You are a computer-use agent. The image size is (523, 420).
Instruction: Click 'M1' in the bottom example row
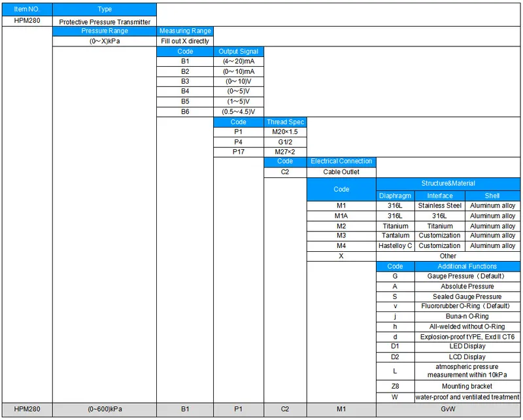coord(341,410)
